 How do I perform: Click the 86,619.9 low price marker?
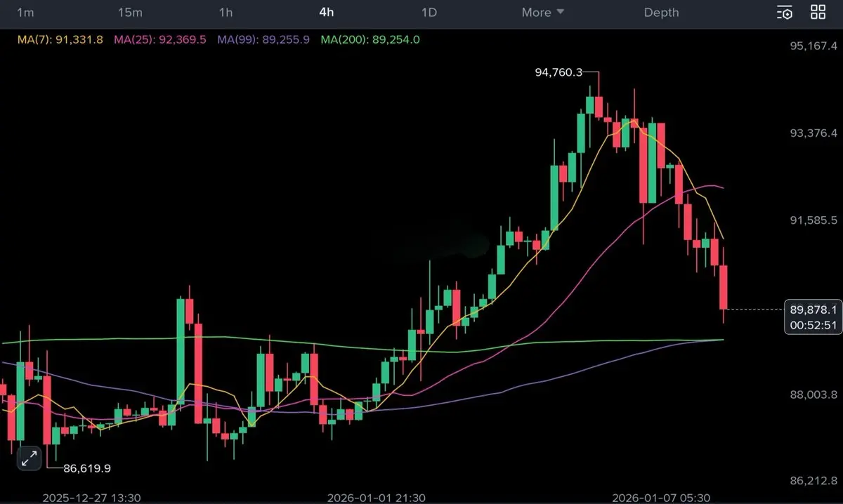[87, 467]
